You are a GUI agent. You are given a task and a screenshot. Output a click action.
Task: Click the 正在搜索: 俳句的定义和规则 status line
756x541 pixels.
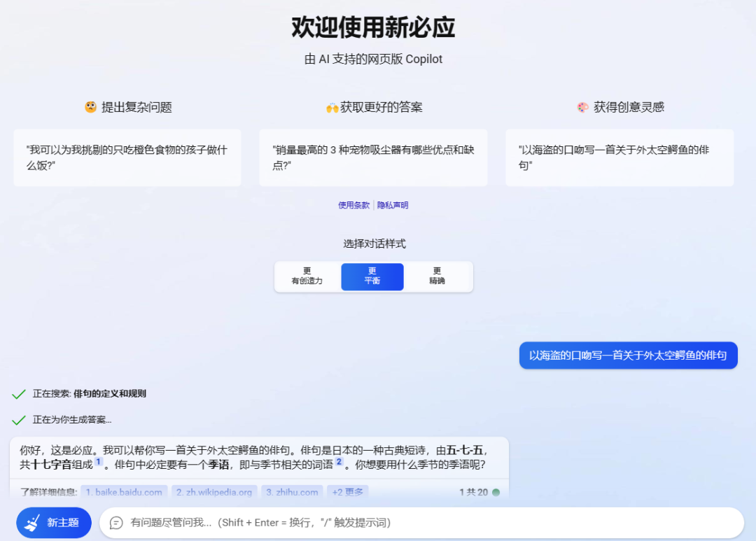click(89, 394)
